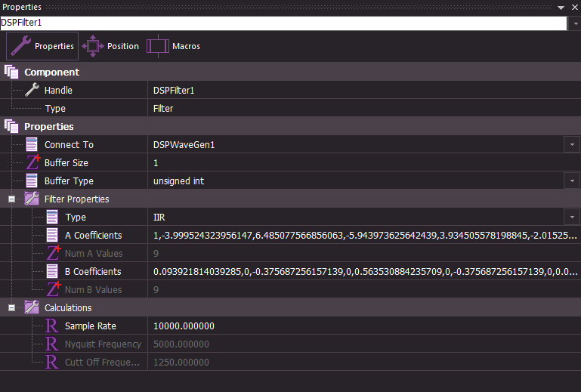The height and width of the screenshot is (392, 581).
Task: Click the R icon beside Sample Rate
Action: coord(52,326)
